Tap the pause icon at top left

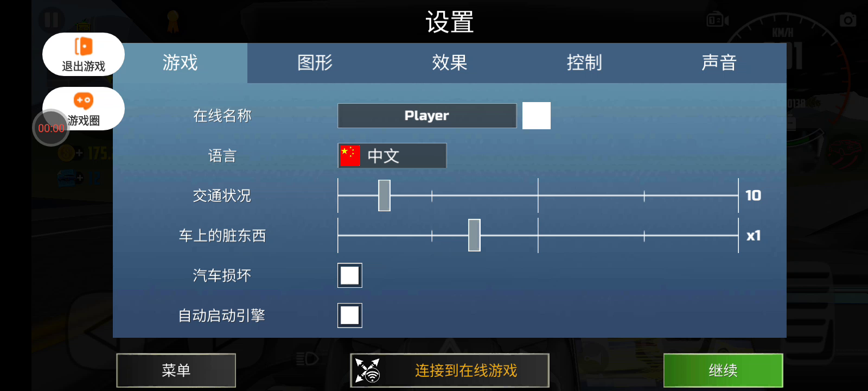52,20
